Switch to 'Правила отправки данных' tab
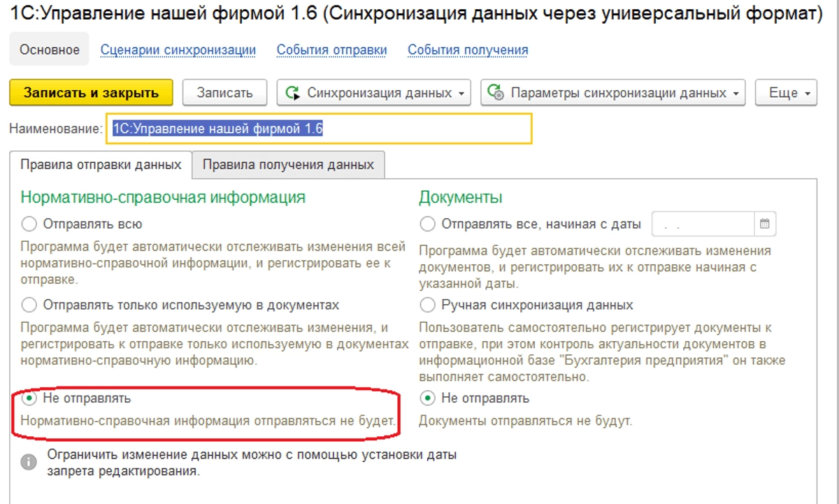 tap(101, 165)
